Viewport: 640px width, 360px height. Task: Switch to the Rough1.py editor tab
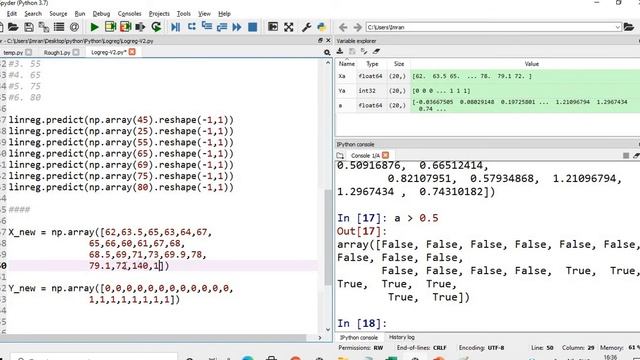(57, 53)
